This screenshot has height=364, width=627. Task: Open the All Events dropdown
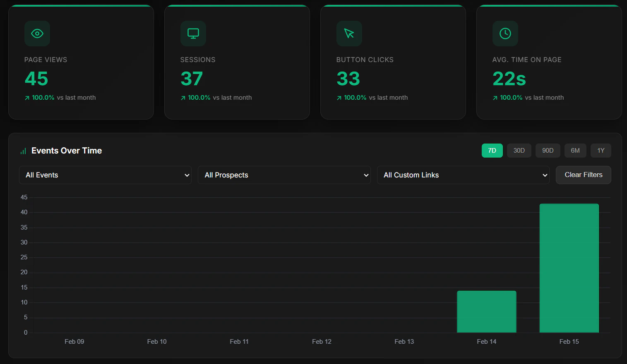click(105, 175)
